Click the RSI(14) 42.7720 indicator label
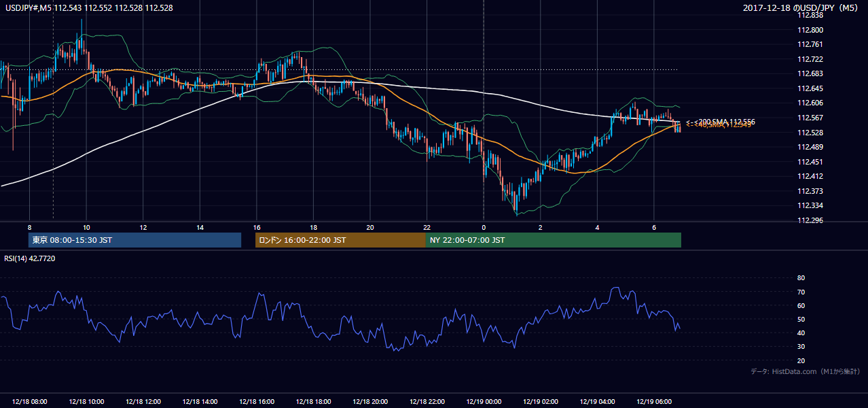 pos(30,258)
